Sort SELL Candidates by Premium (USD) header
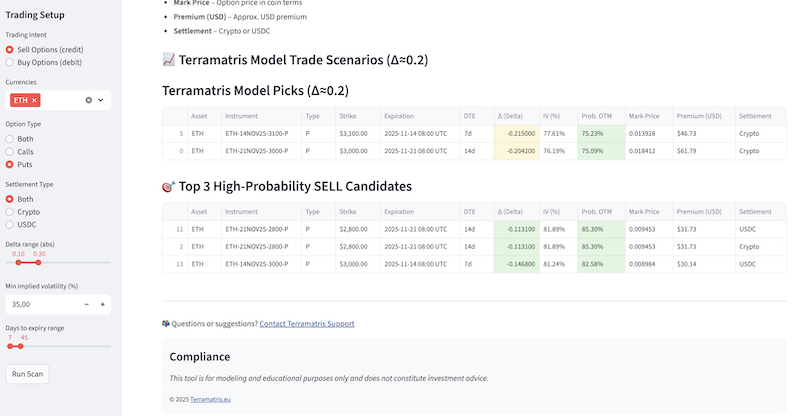 click(698, 212)
